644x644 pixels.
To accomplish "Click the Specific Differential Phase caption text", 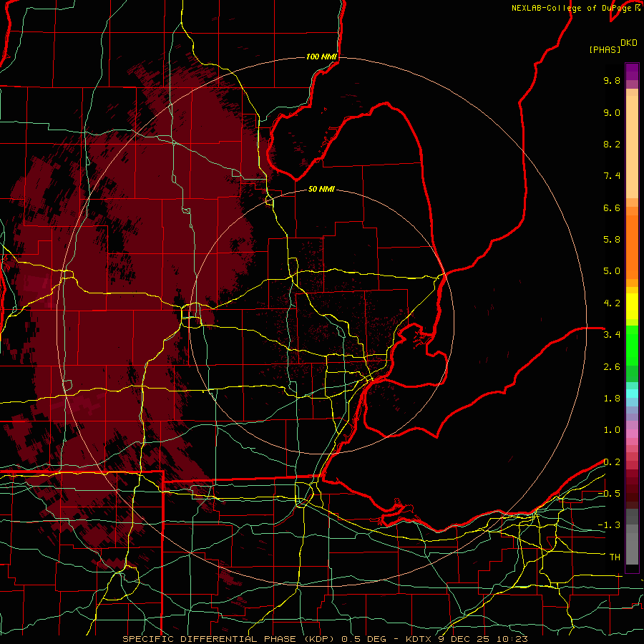I will pos(325,639).
